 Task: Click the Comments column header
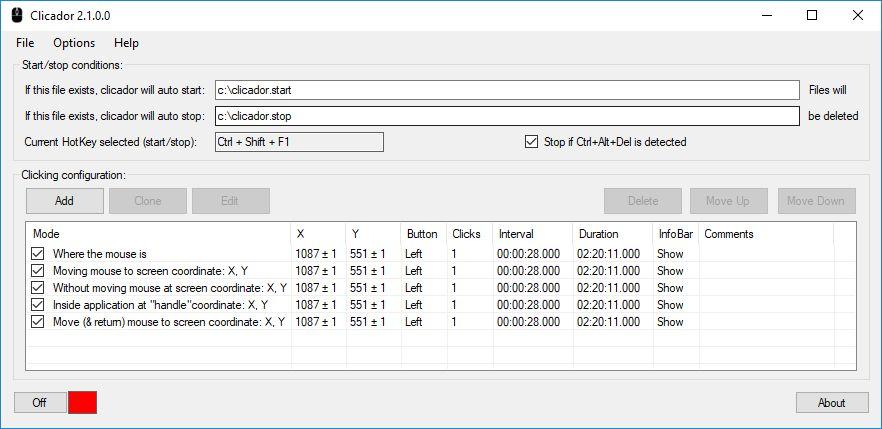tap(766, 234)
